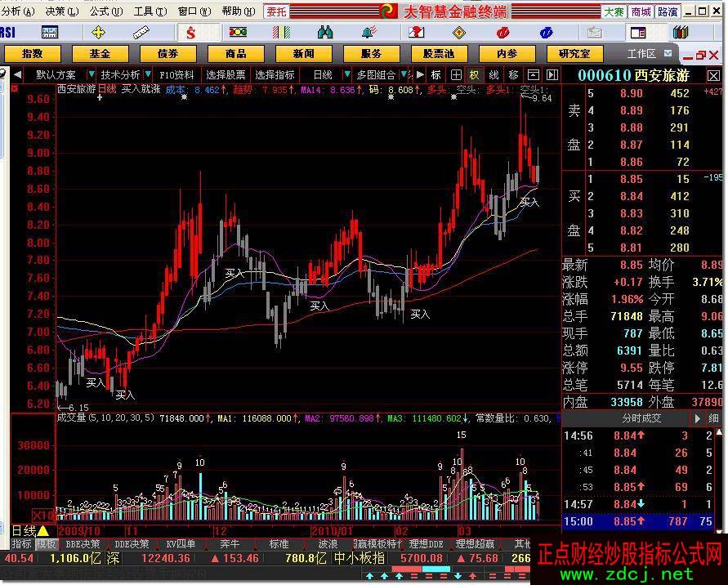Image resolution: width=728 pixels, height=585 pixels.
Task: Click the grid layout icon above chart
Action: [x=457, y=74]
